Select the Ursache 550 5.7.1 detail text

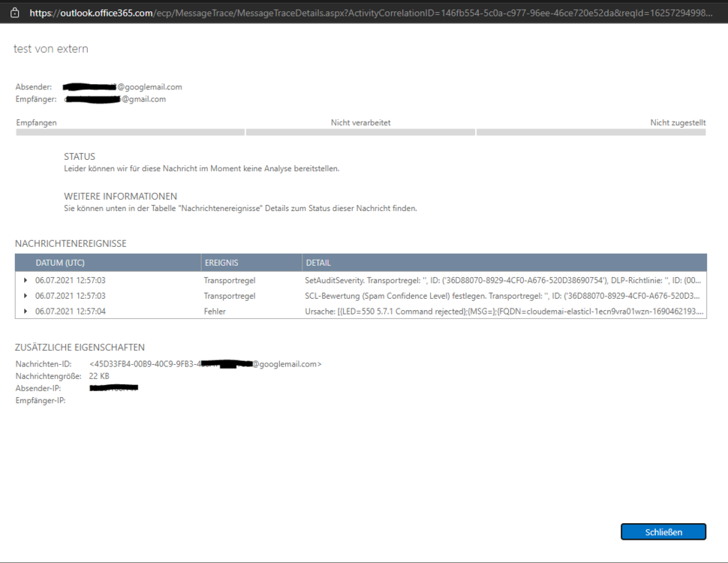coord(503,311)
